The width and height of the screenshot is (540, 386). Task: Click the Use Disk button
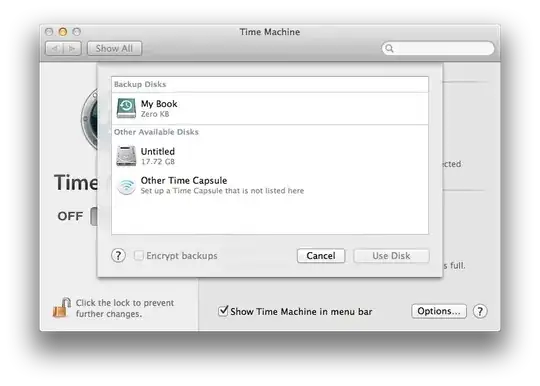tap(391, 256)
